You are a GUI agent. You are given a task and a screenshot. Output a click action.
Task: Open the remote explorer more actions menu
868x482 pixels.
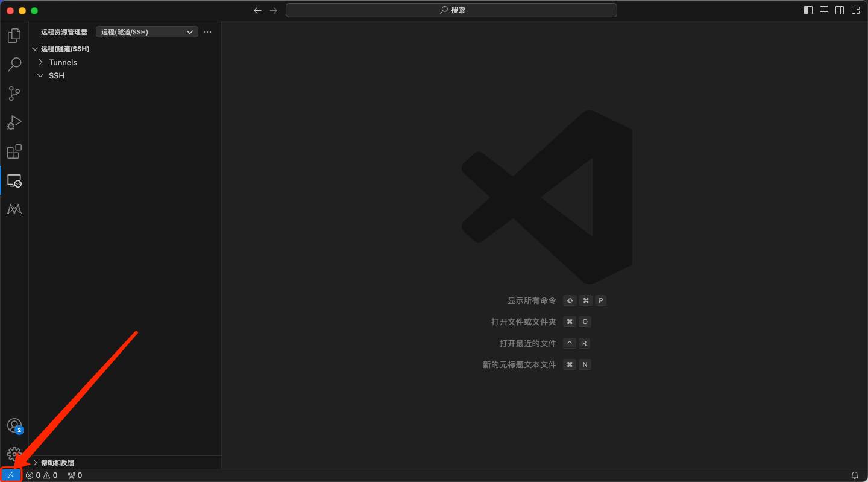pyautogui.click(x=207, y=32)
